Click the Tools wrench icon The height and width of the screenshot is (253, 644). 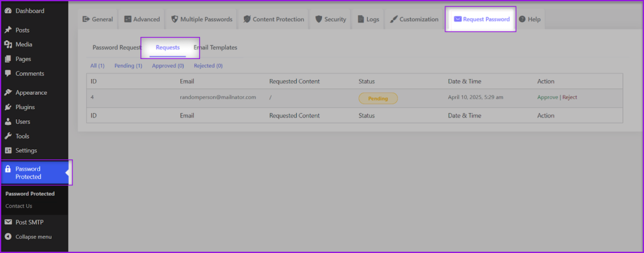[8, 136]
